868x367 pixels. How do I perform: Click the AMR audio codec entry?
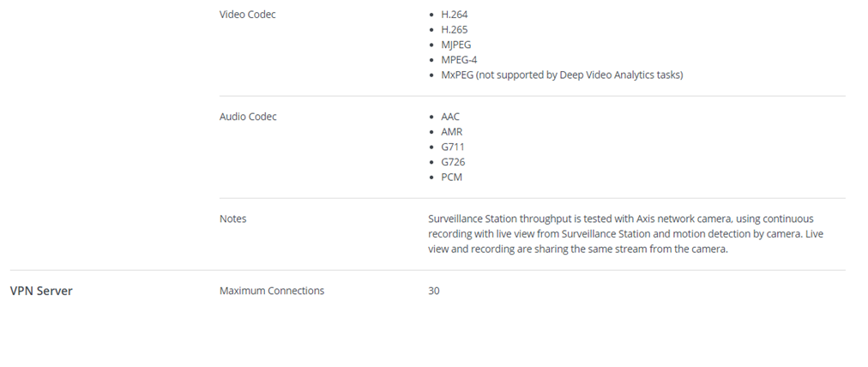click(451, 132)
